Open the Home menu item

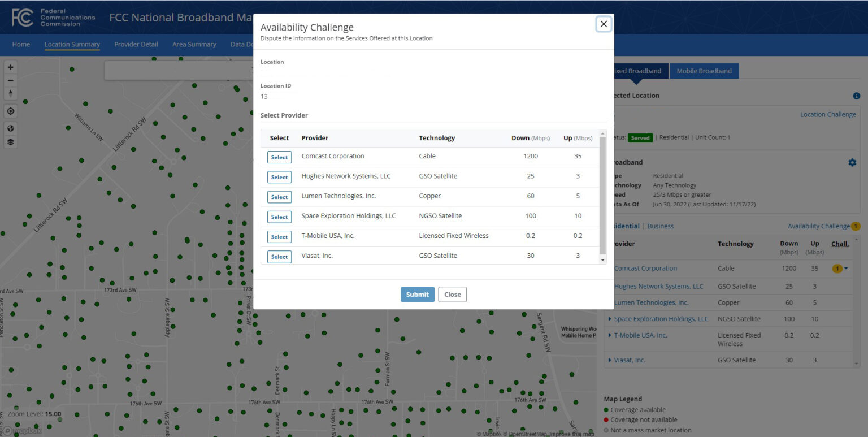point(21,44)
